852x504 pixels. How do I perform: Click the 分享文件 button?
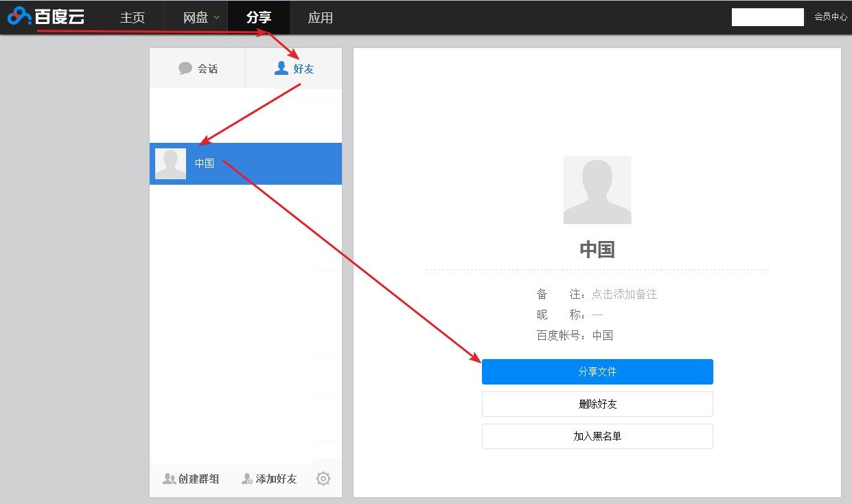tap(597, 371)
